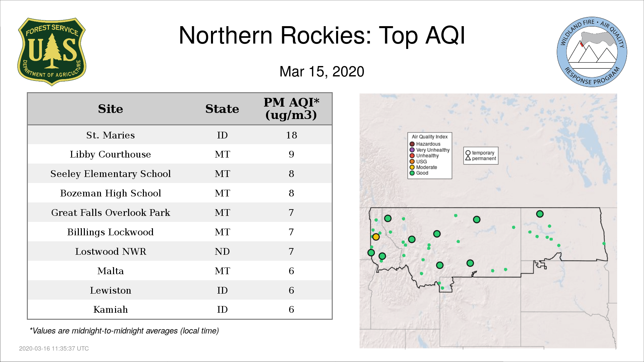Click the permanent triangle legend symbol
This screenshot has width=644, height=362.
point(468,158)
